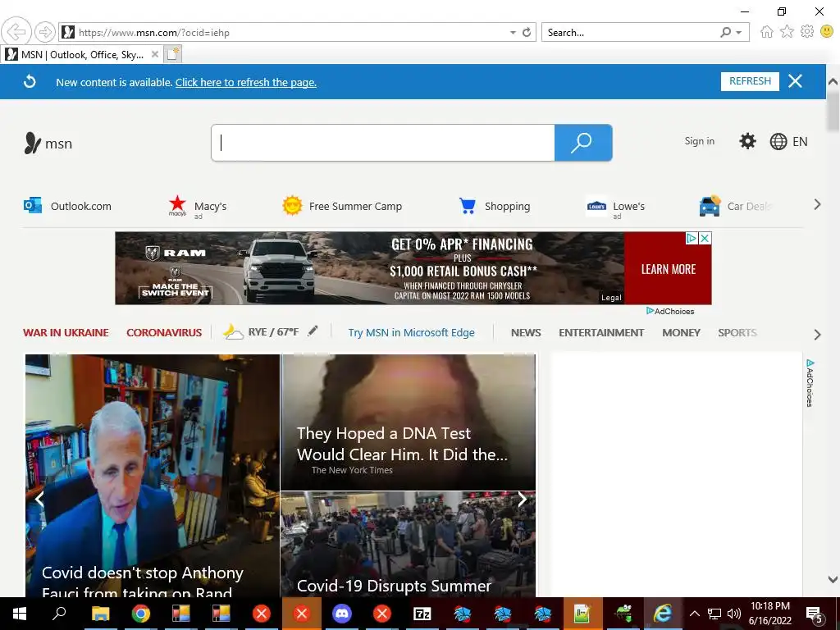Expand quick links with right chevron
The width and height of the screenshot is (840, 630).
817,204
